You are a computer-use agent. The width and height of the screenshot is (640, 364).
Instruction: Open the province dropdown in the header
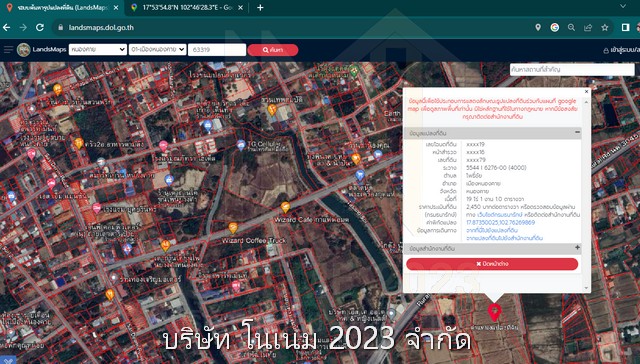pos(98,49)
